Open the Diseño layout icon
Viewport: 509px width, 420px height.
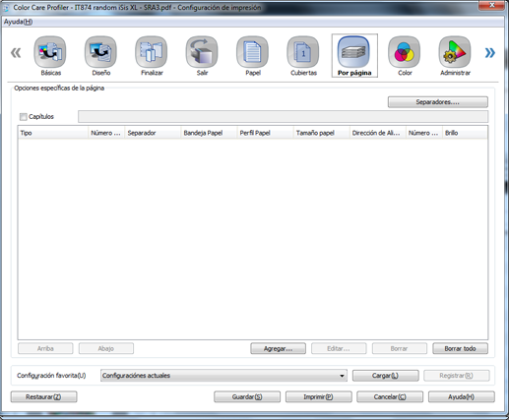click(x=100, y=52)
